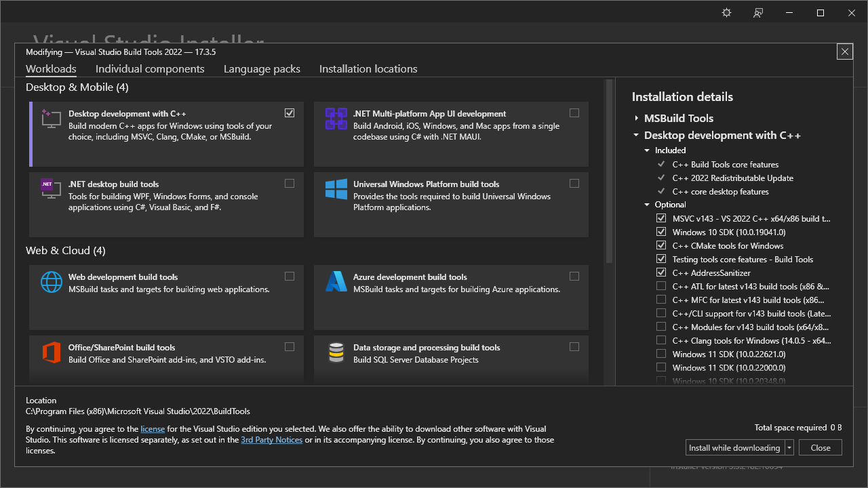Disable C++ AddressSanitizer component
Viewport: 868px width, 488px height.
point(661,272)
